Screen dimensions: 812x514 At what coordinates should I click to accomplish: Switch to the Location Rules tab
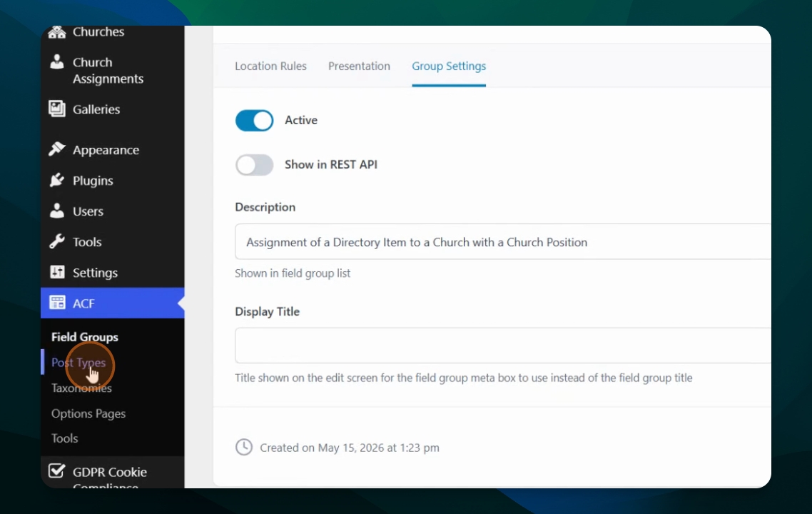(x=270, y=66)
